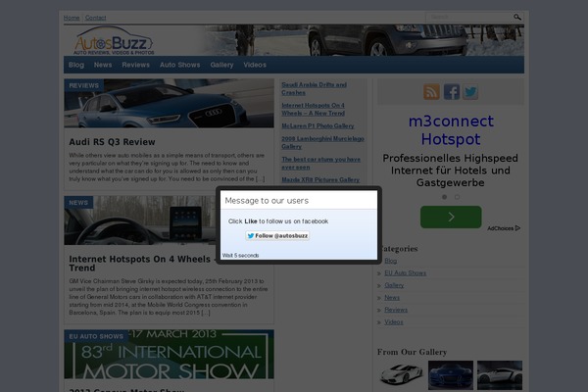
Task: Open Internet Hotspots On 4 Wheels sidebar link
Action: 314,109
